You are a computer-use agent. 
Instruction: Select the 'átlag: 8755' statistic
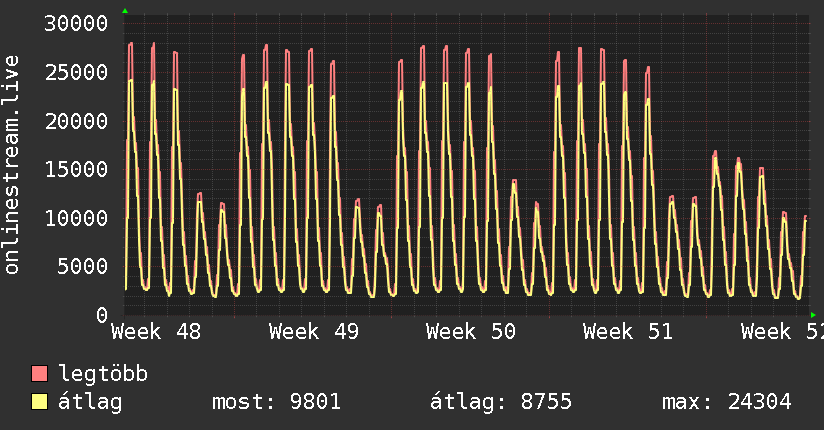coord(501,402)
